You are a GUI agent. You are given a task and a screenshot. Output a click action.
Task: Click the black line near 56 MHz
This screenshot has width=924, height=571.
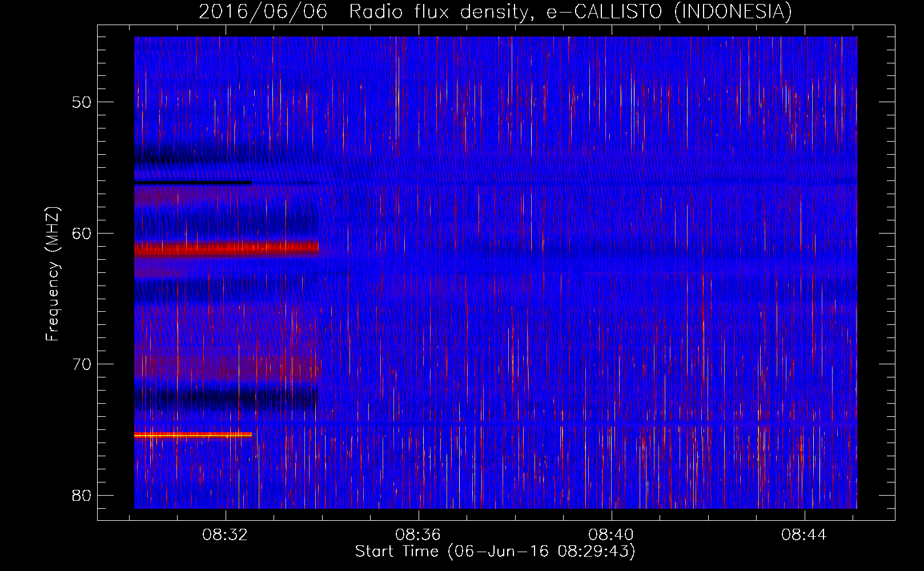pyautogui.click(x=193, y=183)
